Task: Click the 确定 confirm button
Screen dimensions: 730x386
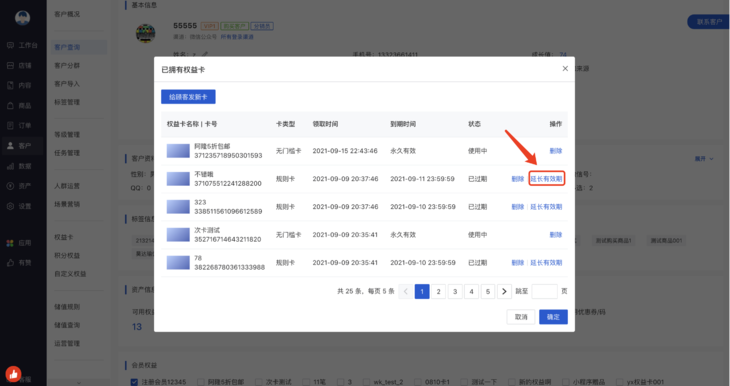Action: click(553, 317)
